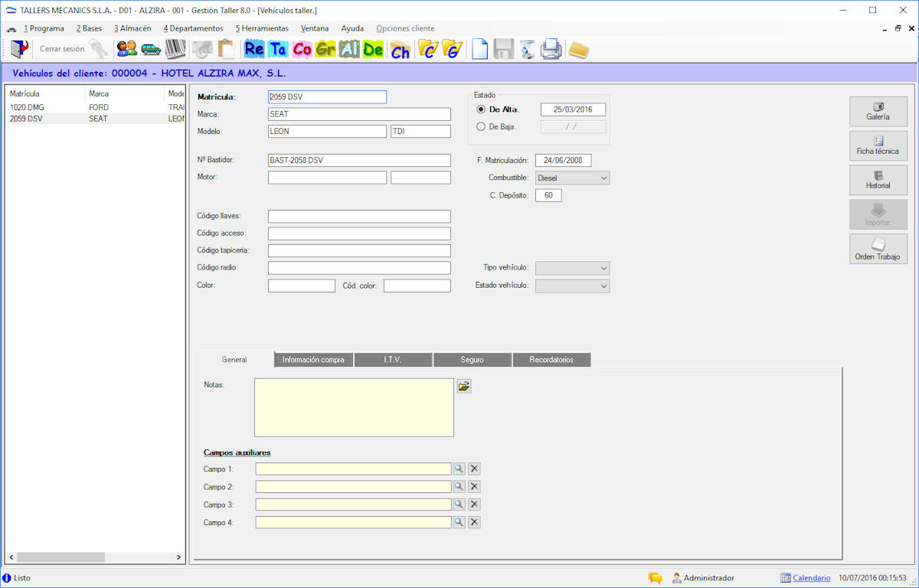Image resolution: width=919 pixels, height=588 pixels.
Task: Click search magnifier for Campo 4
Action: [x=459, y=522]
